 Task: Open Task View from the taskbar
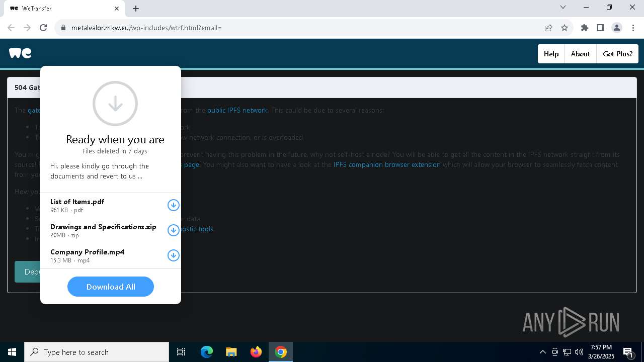point(181,352)
